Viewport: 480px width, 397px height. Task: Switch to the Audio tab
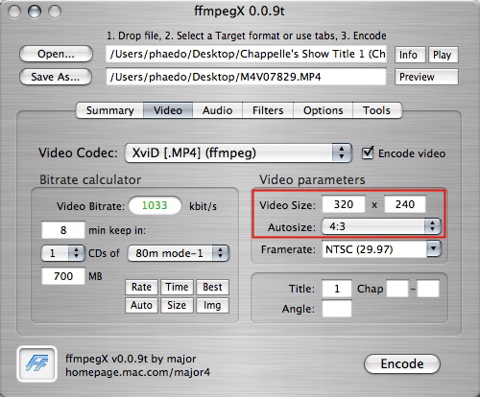[217, 110]
